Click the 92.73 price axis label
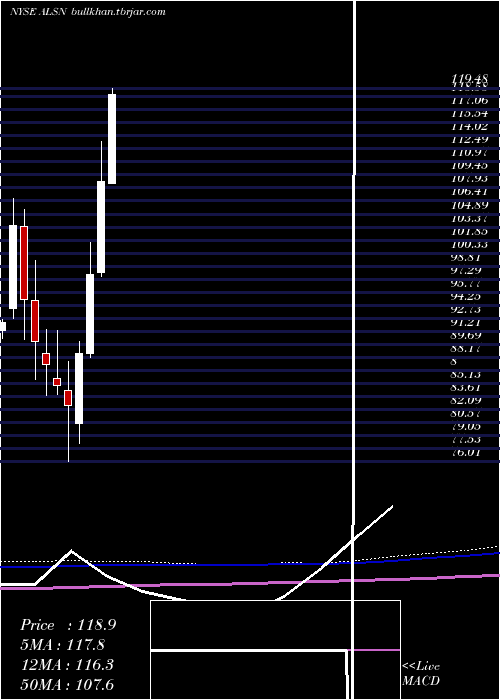500x700 pixels. click(467, 310)
